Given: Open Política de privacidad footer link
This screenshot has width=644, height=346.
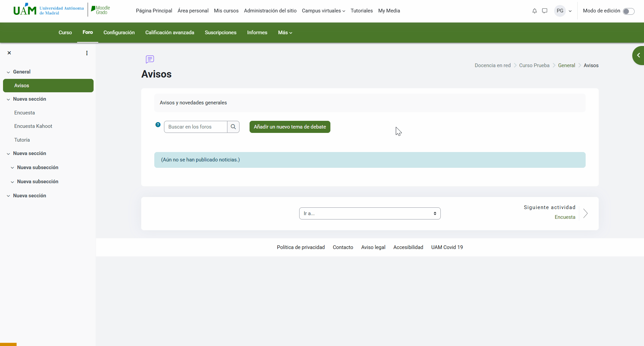Looking at the screenshot, I should (x=301, y=247).
